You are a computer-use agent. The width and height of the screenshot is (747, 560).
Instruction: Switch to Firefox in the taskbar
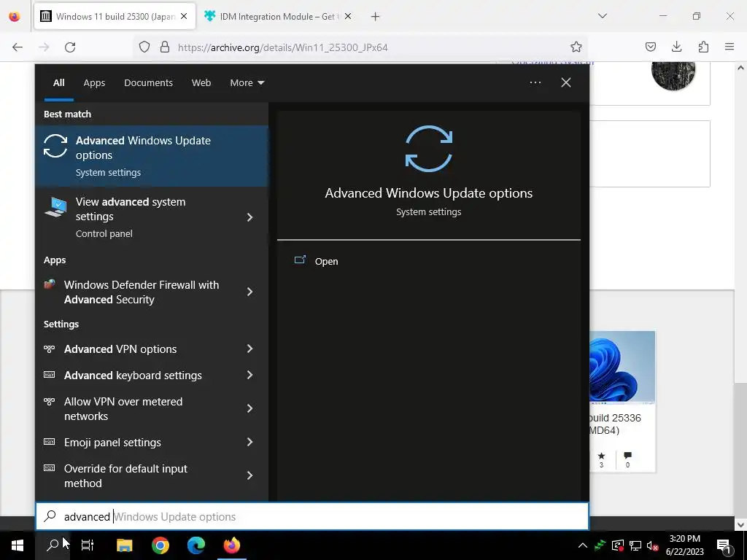[x=232, y=545]
